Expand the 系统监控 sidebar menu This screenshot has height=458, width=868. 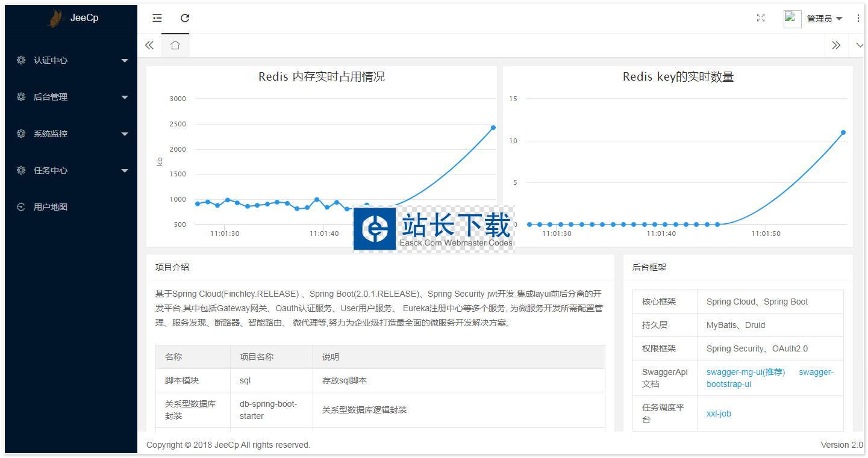[x=71, y=134]
